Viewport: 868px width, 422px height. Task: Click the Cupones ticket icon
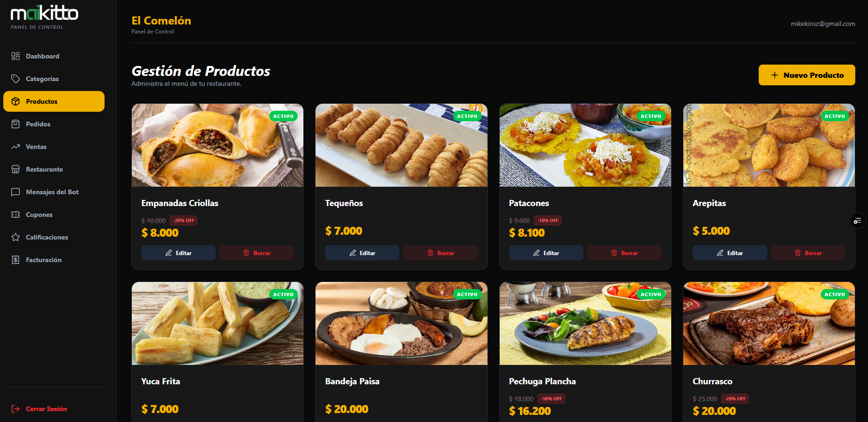16,215
